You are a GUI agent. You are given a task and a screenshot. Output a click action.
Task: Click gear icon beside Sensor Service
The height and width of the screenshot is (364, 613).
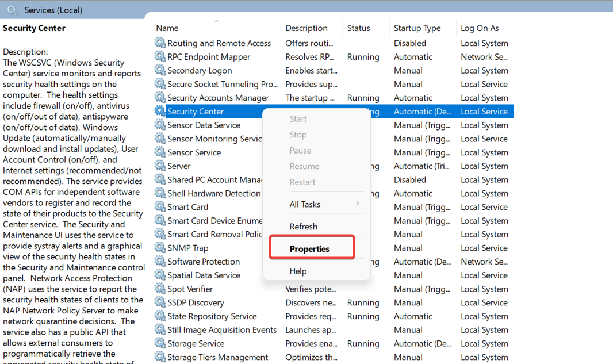pos(160,152)
